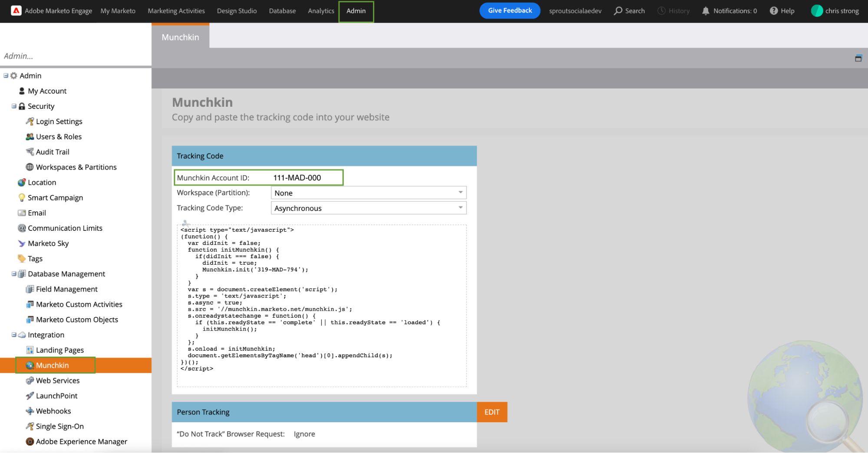This screenshot has height=453, width=868.
Task: Click the Location globe icon
Action: point(22,182)
